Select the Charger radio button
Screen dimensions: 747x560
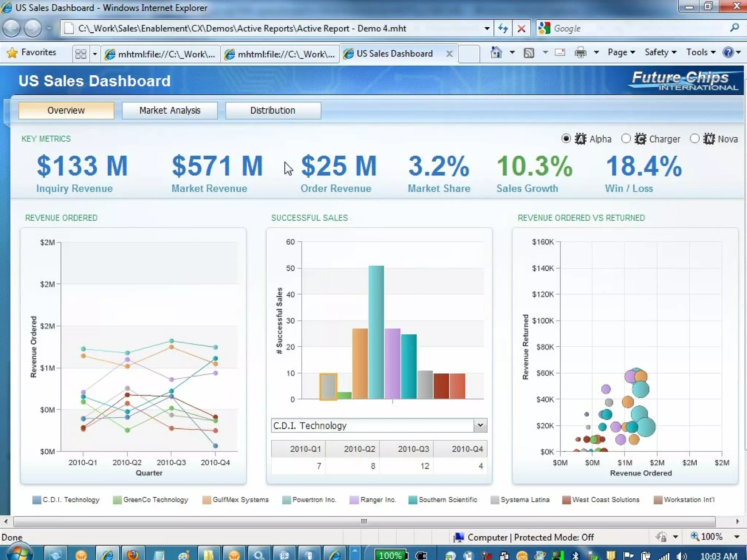[626, 139]
